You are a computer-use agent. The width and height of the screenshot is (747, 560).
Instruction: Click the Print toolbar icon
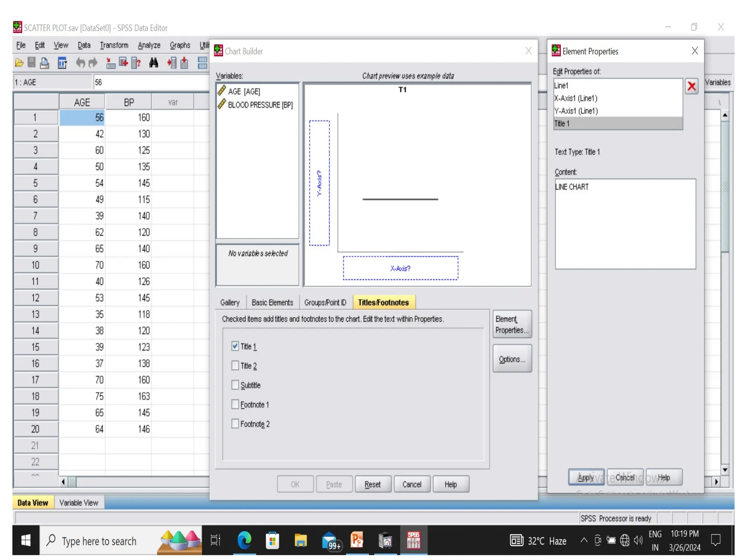[x=44, y=63]
